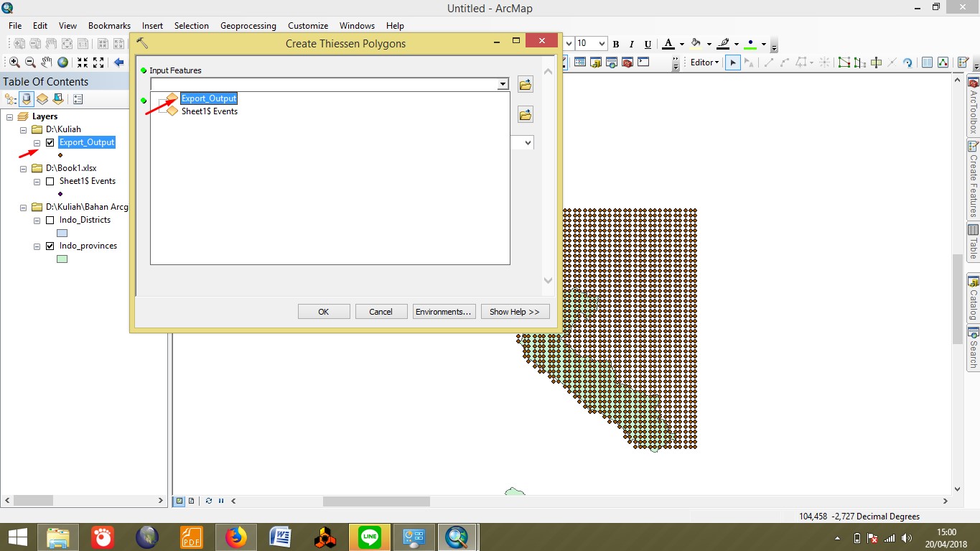Open the Customize menu
The height and width of the screenshot is (551, 980).
click(308, 26)
